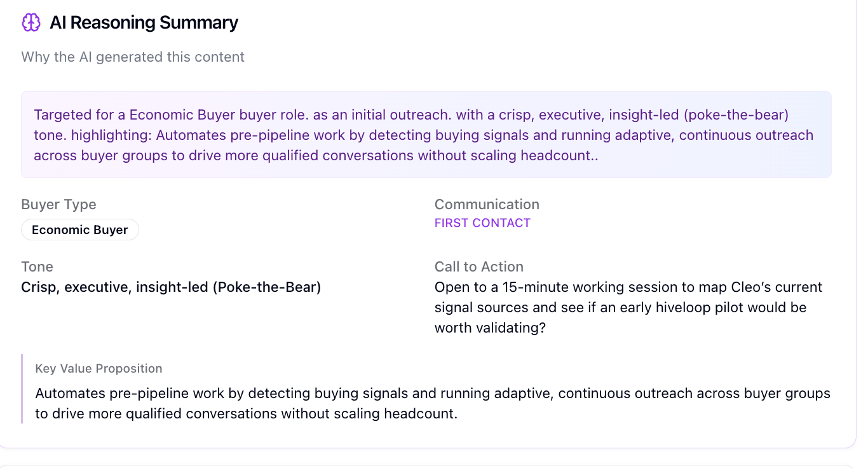Click the Buyer Type label
868x468 pixels.
(x=58, y=205)
